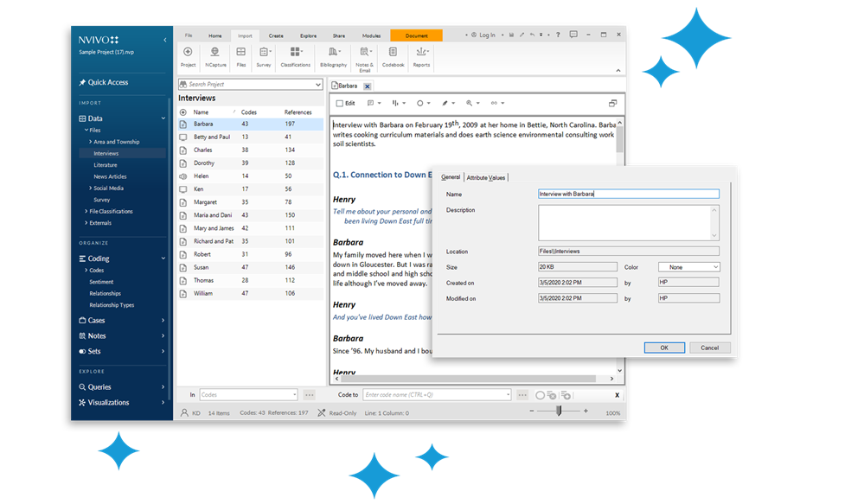This screenshot has height=504, width=864.
Task: Click the KD user profile icon
Action: [x=184, y=412]
